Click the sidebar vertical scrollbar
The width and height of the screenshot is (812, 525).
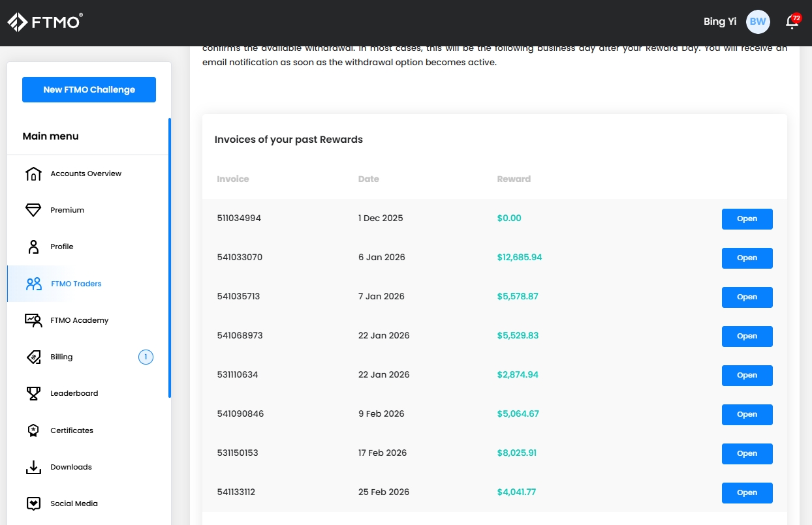(170, 258)
